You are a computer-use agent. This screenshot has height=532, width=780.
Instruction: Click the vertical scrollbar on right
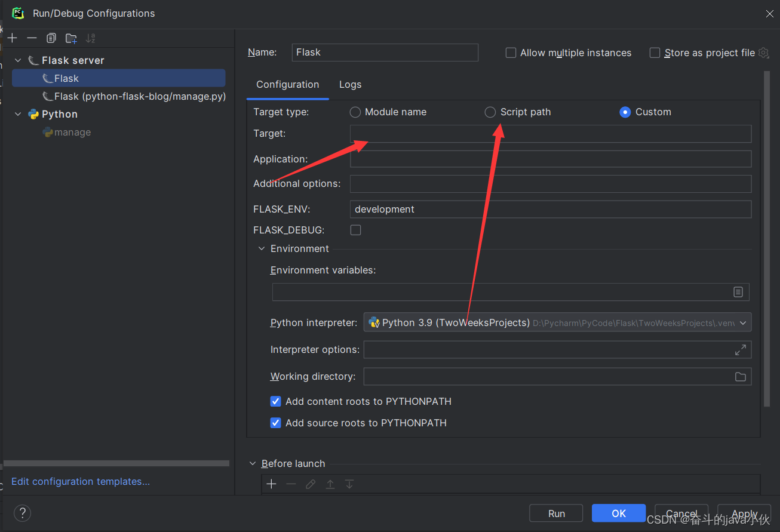click(x=767, y=239)
